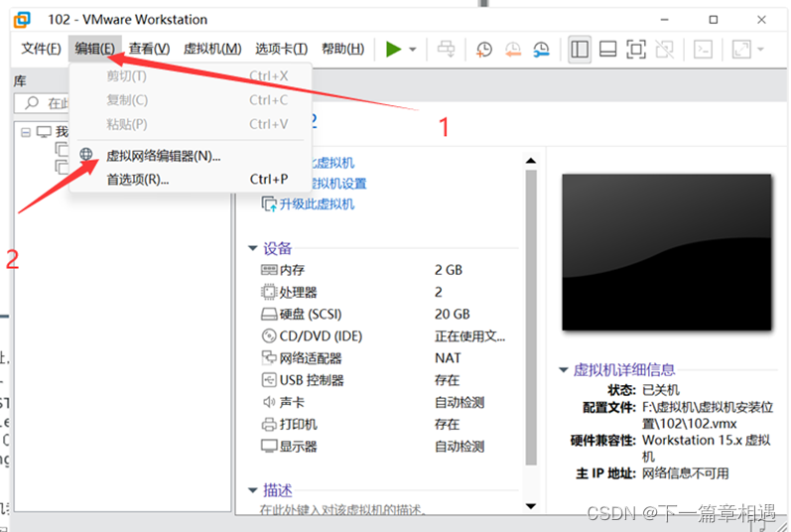Click the 网络适配器 network adapter icon

269,358
